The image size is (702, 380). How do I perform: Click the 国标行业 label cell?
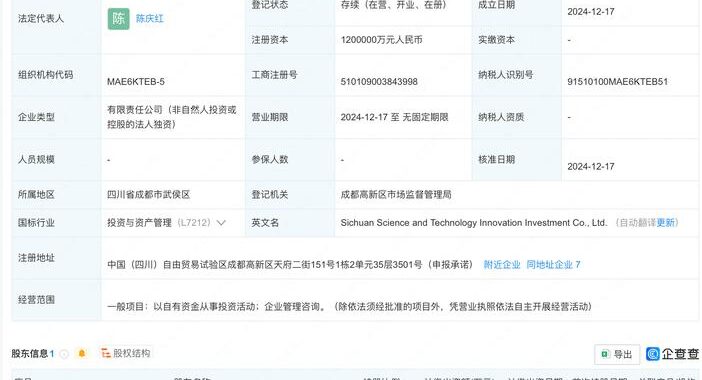[56, 222]
